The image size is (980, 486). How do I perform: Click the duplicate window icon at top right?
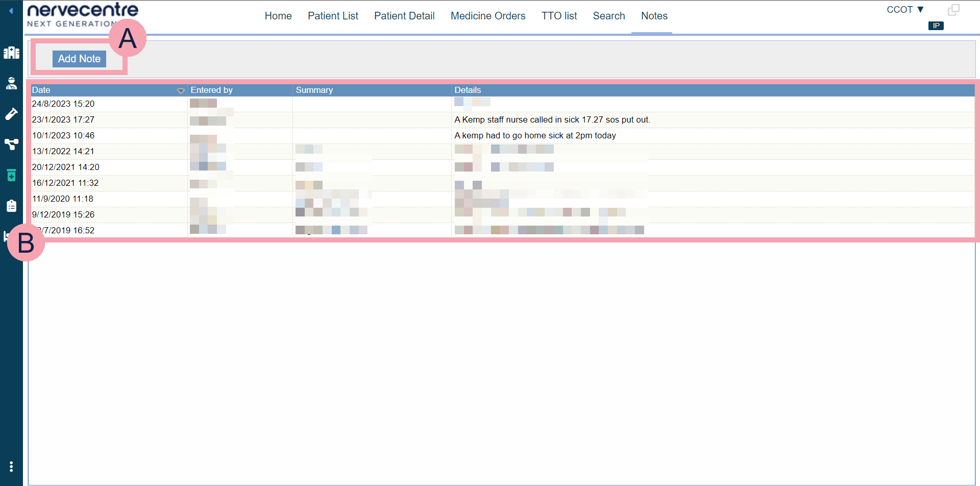[953, 10]
